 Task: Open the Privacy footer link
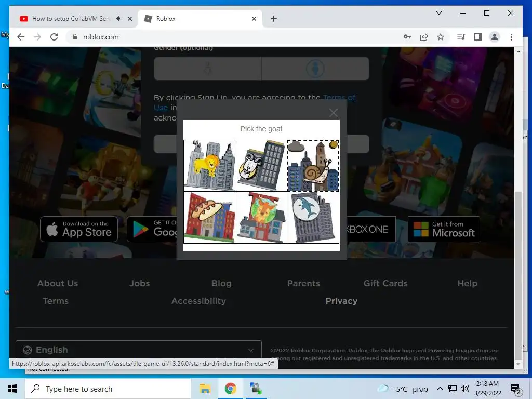coord(341,301)
